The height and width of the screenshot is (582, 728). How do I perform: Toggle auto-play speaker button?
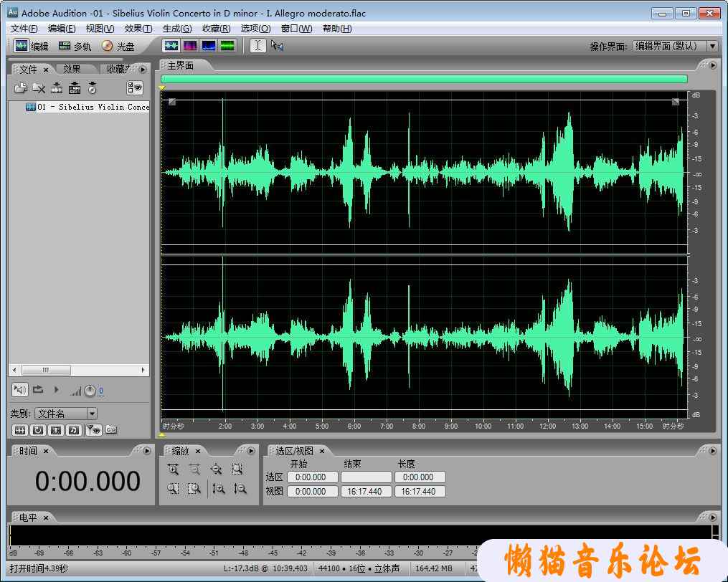(20, 389)
